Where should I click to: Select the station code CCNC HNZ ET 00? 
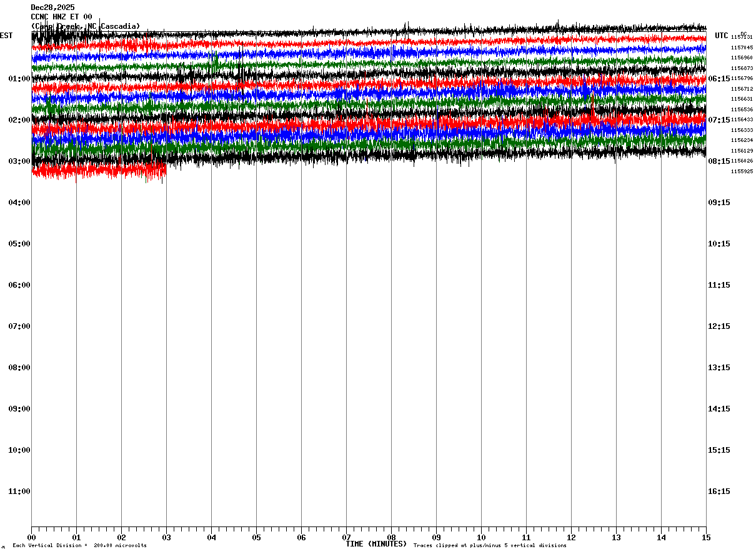click(61, 17)
